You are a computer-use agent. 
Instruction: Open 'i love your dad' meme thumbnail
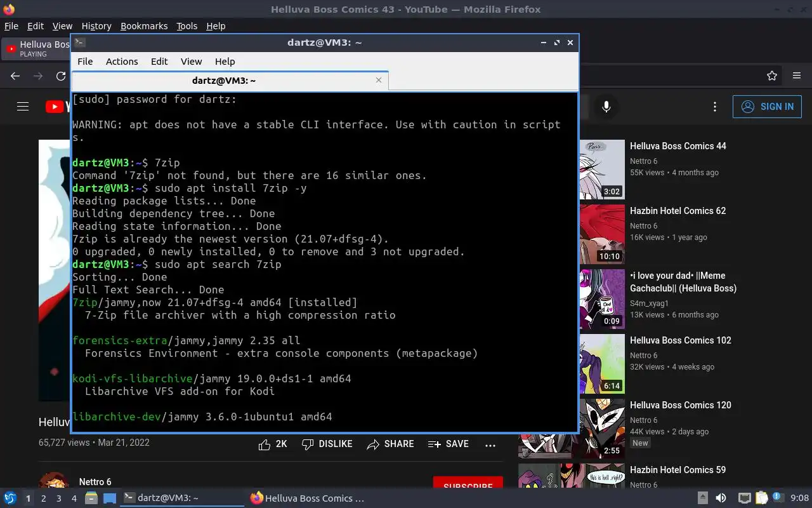tap(602, 299)
